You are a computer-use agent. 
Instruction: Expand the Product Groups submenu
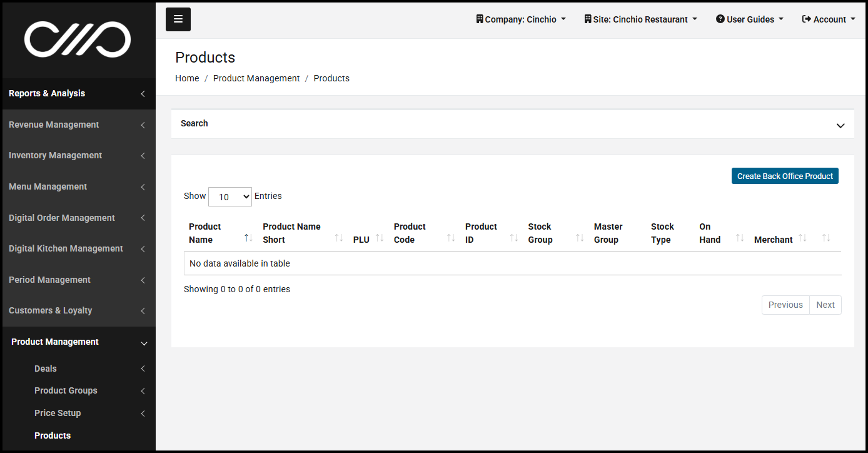point(89,390)
